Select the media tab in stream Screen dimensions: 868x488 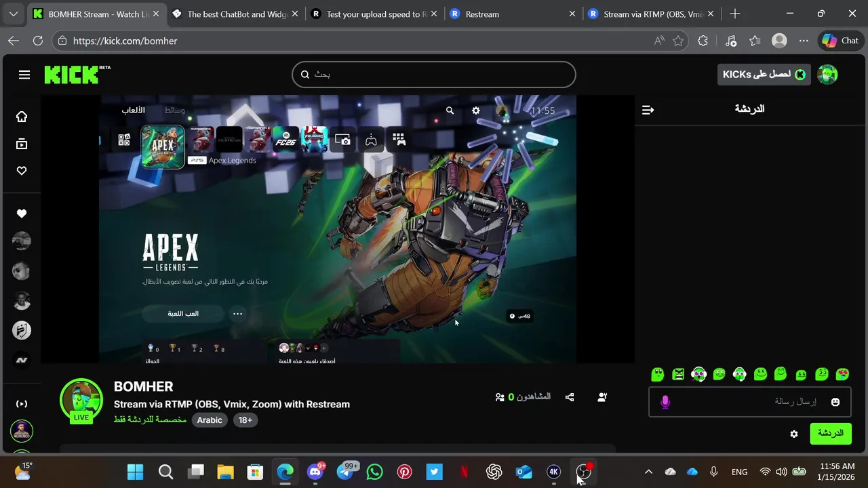tap(175, 110)
